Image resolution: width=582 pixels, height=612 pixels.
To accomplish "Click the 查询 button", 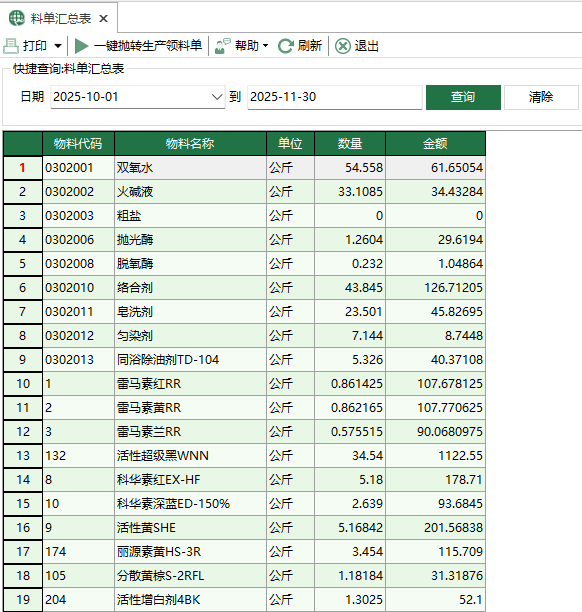I will coord(463,97).
